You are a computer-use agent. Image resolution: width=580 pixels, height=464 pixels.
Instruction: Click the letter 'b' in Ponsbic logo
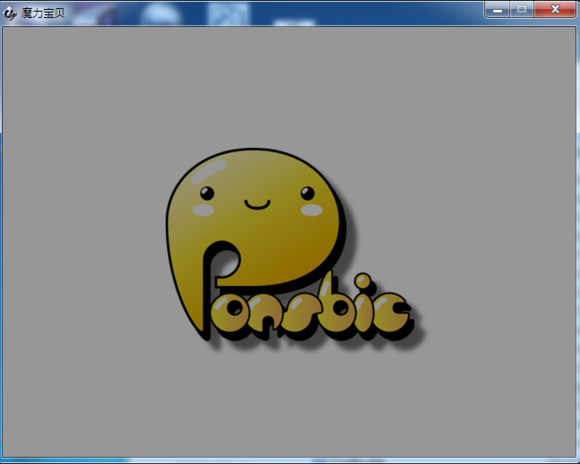[337, 306]
